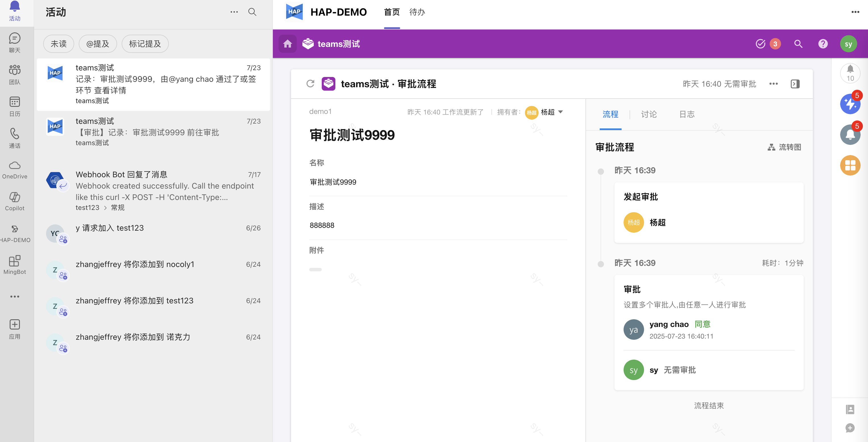Click the sy user avatar
This screenshot has height=442, width=868.
tap(848, 44)
